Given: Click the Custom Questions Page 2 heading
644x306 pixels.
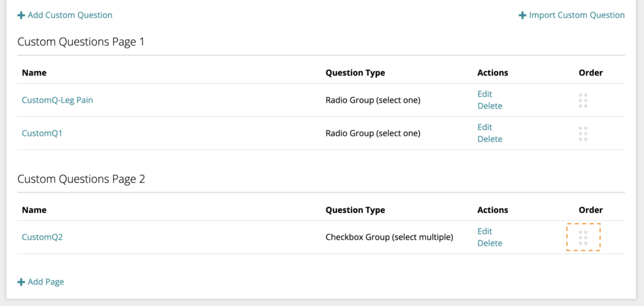Looking at the screenshot, I should pyautogui.click(x=81, y=179).
